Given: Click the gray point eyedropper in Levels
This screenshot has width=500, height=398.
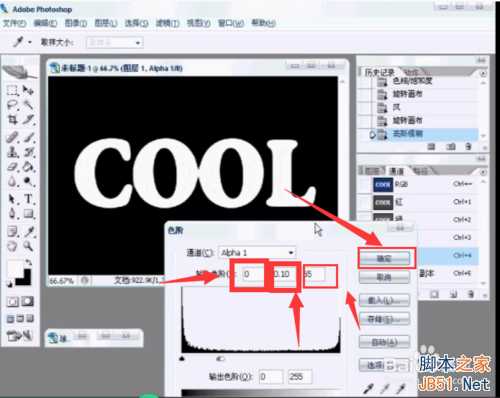Looking at the screenshot, I should [x=385, y=388].
